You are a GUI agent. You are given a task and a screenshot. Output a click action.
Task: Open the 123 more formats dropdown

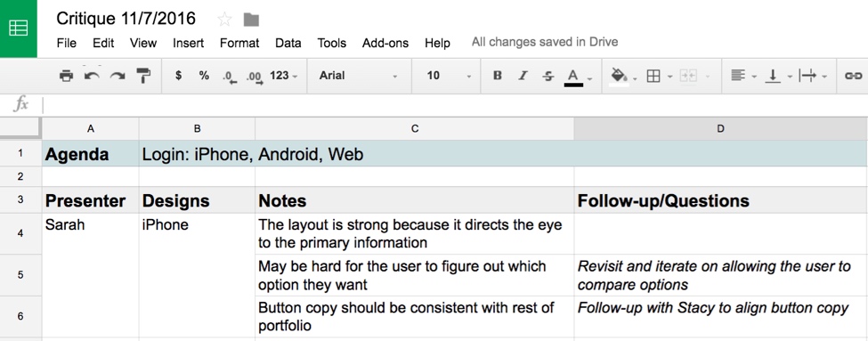[283, 76]
